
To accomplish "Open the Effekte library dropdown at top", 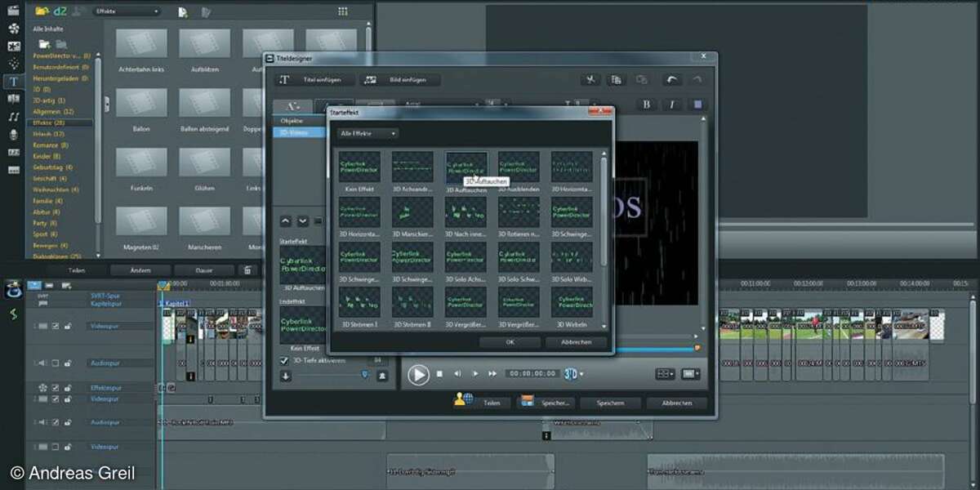I will [127, 11].
